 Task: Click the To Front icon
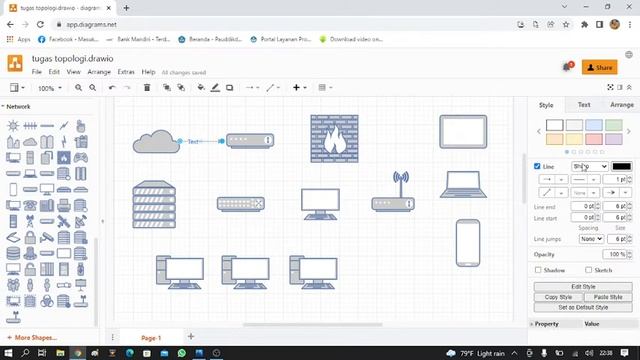[x=167, y=88]
